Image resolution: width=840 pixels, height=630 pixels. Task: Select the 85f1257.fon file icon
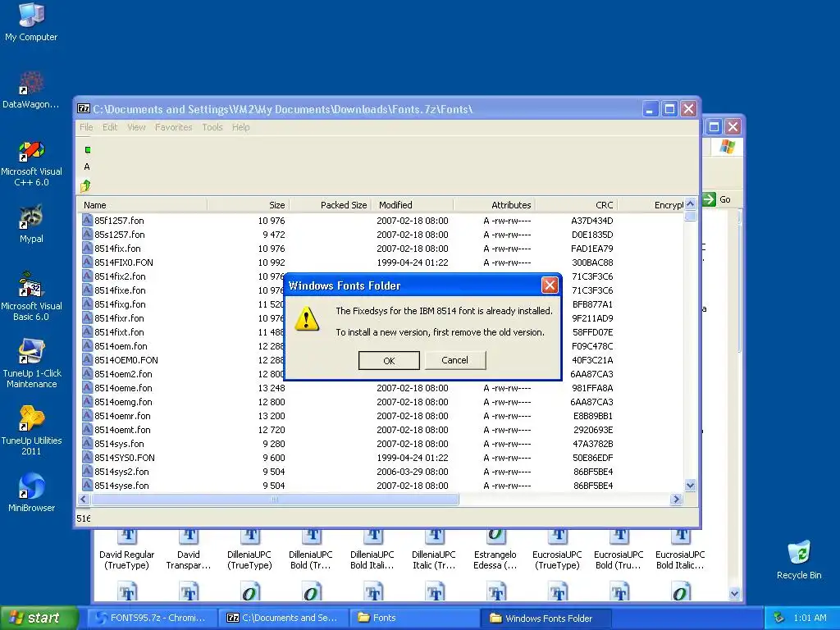(87, 220)
